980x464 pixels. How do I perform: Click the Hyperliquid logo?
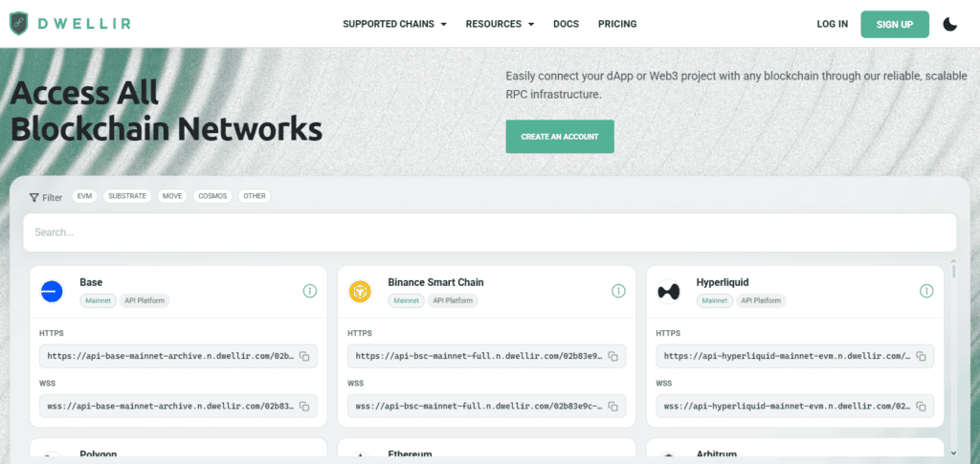pos(669,291)
